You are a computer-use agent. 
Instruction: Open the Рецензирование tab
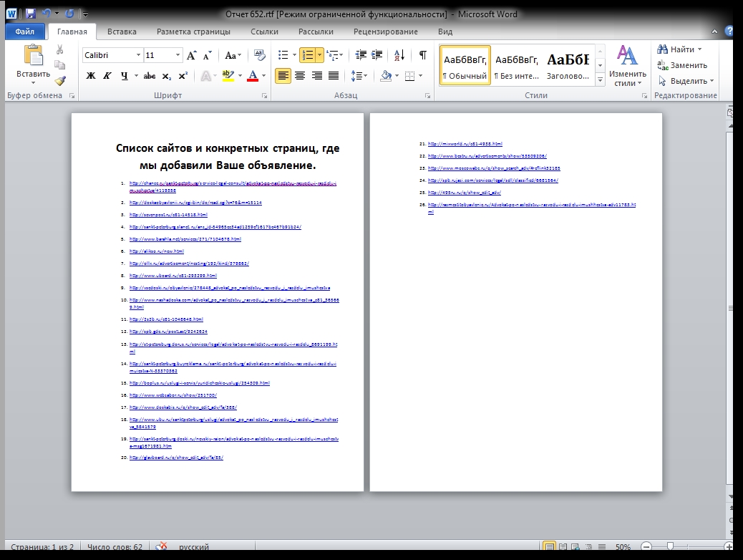(x=386, y=32)
